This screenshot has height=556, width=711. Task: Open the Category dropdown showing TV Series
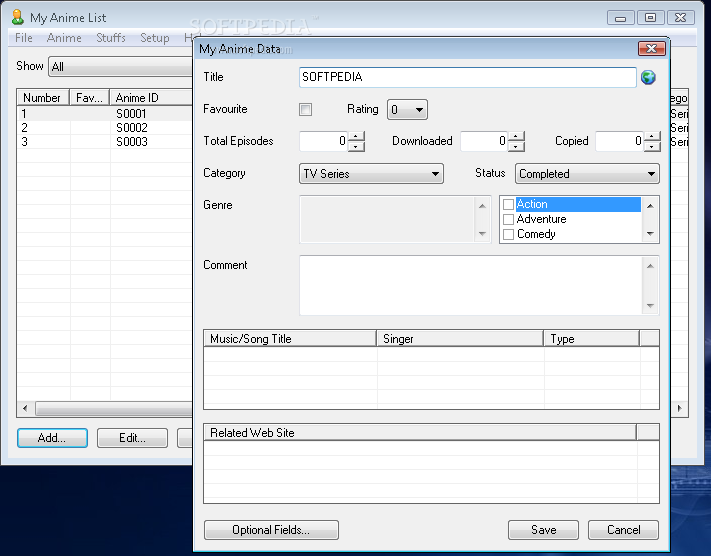371,174
